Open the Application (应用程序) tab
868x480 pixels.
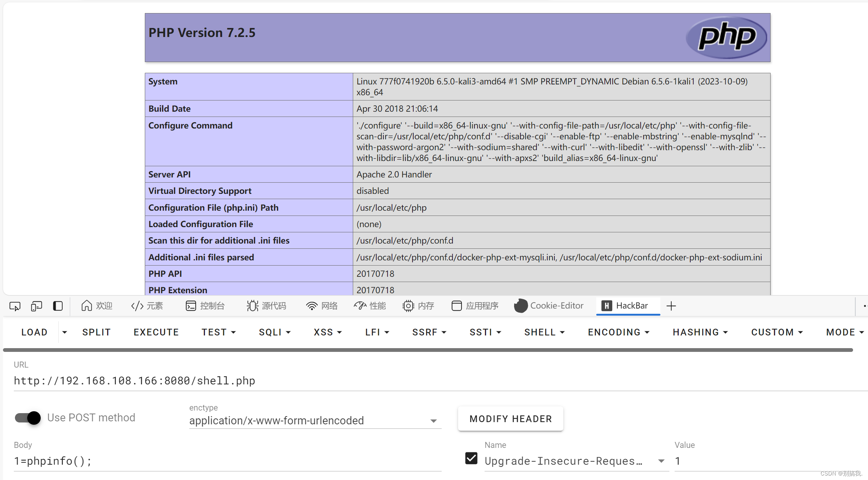coord(475,306)
